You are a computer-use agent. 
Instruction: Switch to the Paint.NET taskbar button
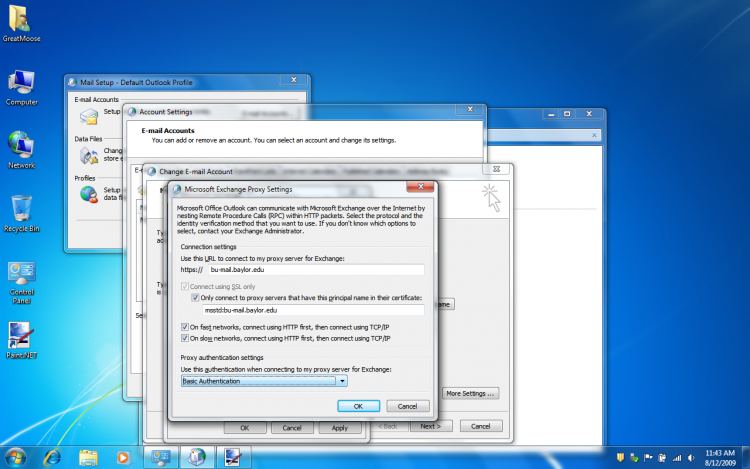[233, 458]
